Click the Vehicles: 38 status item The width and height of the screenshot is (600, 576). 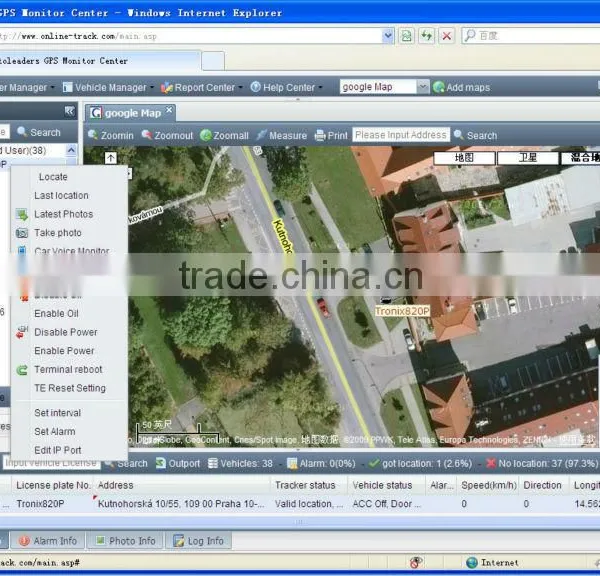tap(240, 463)
